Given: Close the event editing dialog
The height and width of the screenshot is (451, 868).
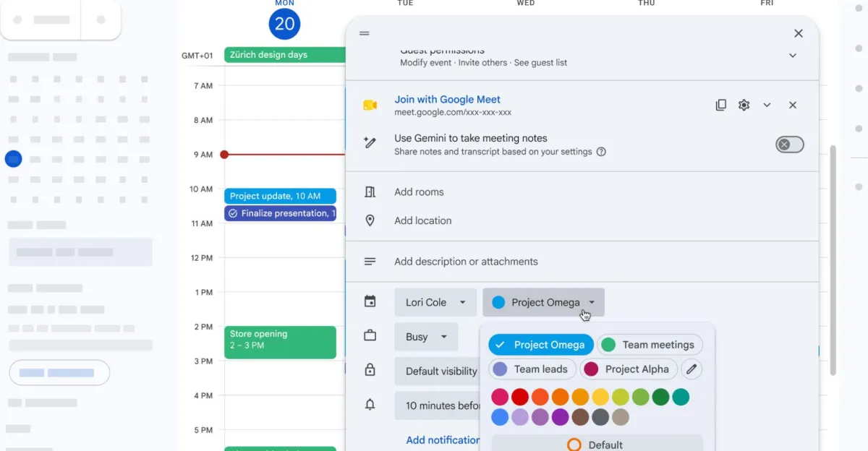Looking at the screenshot, I should [x=799, y=33].
